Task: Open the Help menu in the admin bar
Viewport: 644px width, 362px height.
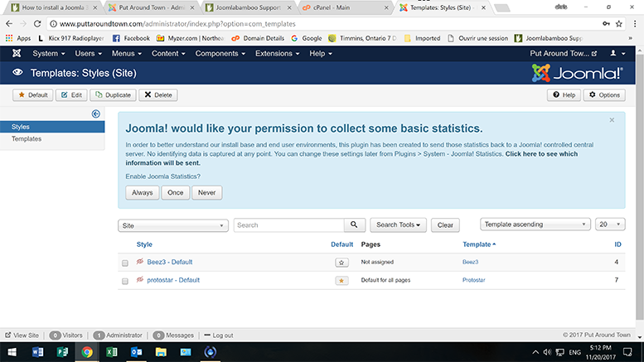Action: coord(321,53)
